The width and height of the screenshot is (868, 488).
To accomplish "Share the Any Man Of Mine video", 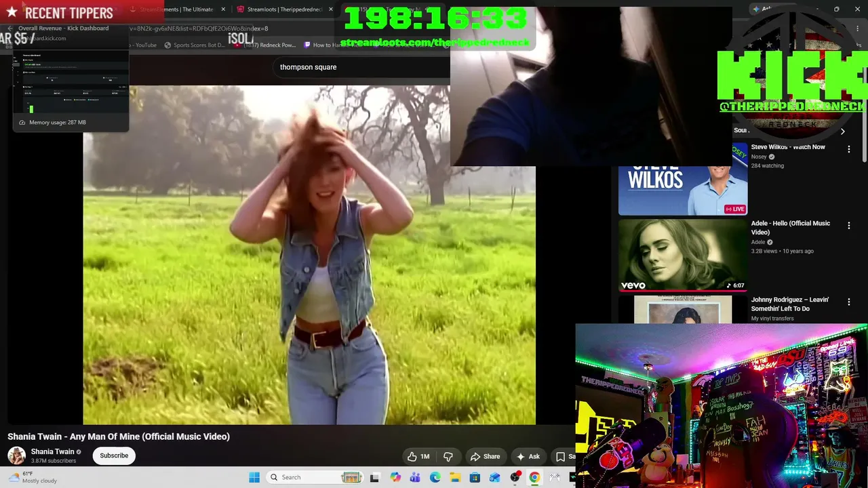I will tap(486, 457).
